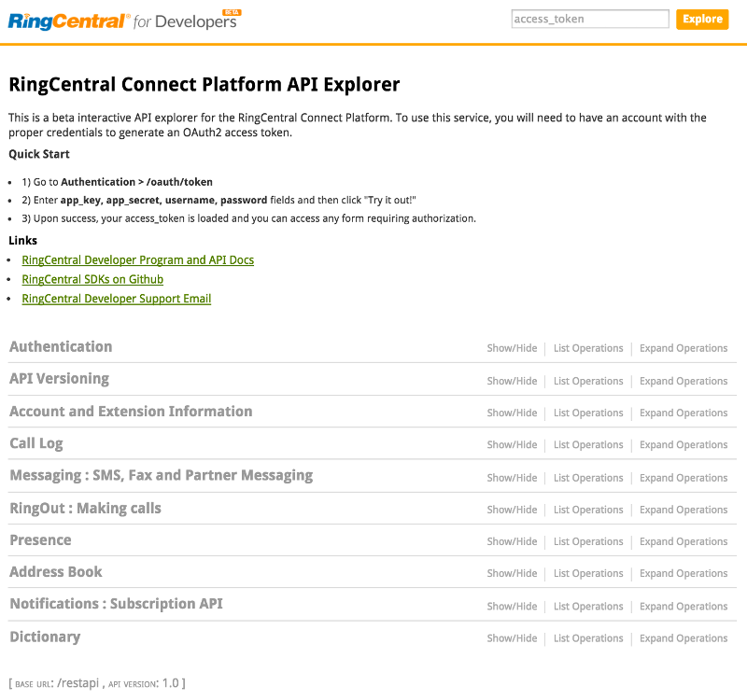
Task: Click the base URL '/restapi' footer text
Action: (78, 683)
